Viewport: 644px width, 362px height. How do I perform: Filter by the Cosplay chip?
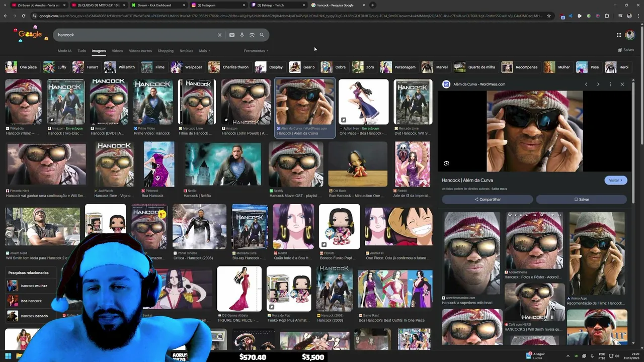270,67
